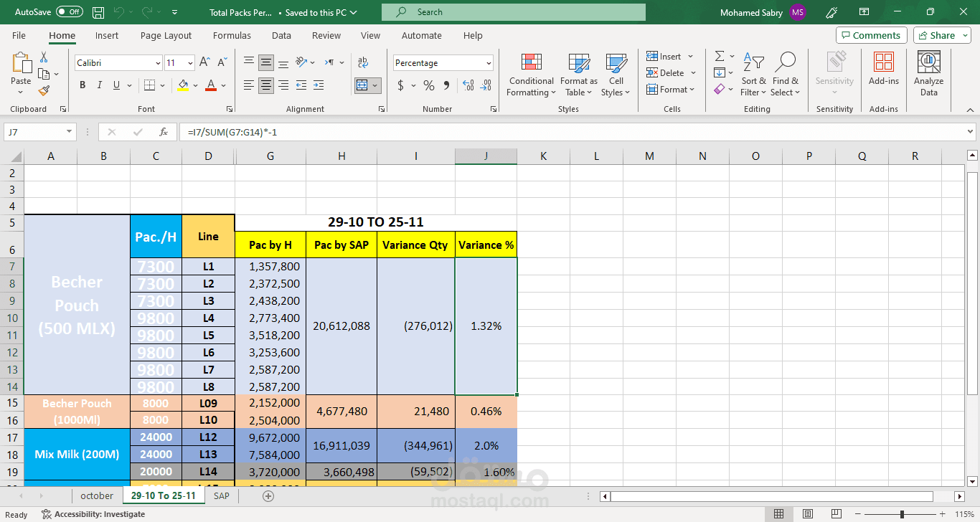The height and width of the screenshot is (522, 980).
Task: Switch to the Formulas tab
Action: click(x=232, y=35)
